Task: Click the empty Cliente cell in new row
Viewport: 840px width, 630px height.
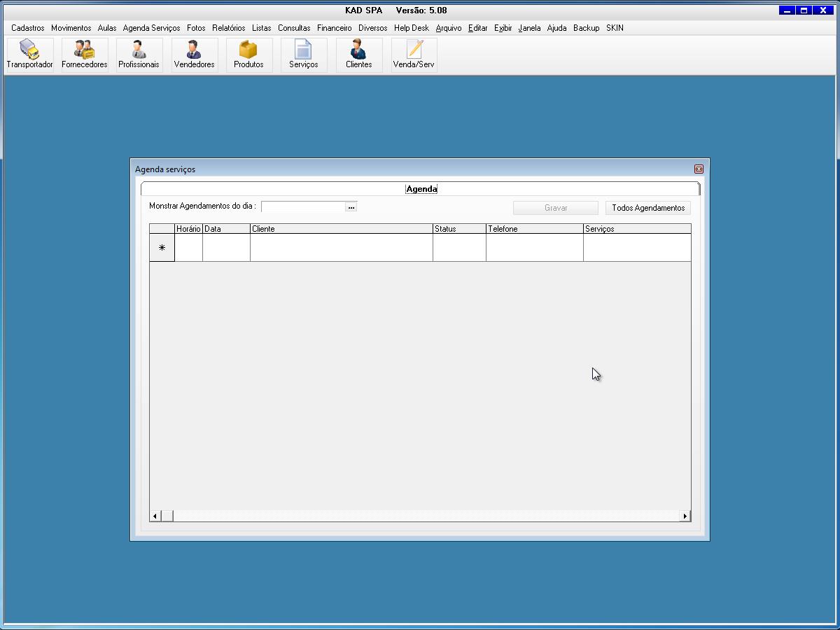Action: [x=342, y=248]
